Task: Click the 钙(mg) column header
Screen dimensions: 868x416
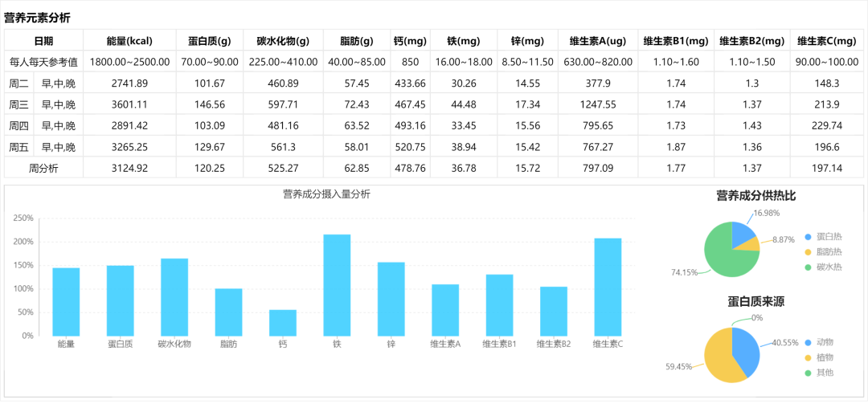Action: point(410,41)
